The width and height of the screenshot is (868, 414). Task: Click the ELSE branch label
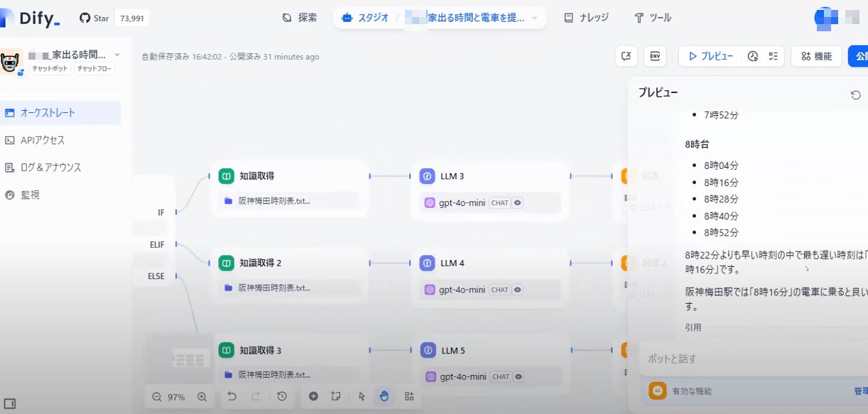pos(156,276)
